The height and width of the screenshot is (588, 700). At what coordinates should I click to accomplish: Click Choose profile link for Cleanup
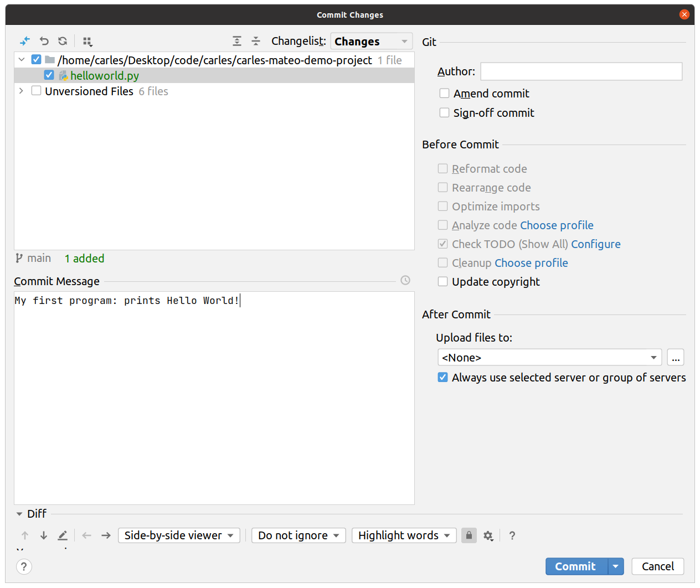(532, 263)
